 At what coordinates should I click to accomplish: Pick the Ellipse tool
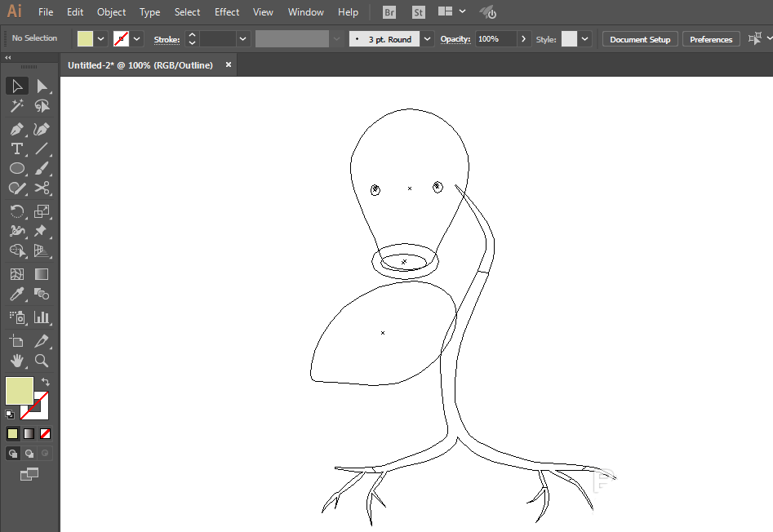pyautogui.click(x=16, y=169)
